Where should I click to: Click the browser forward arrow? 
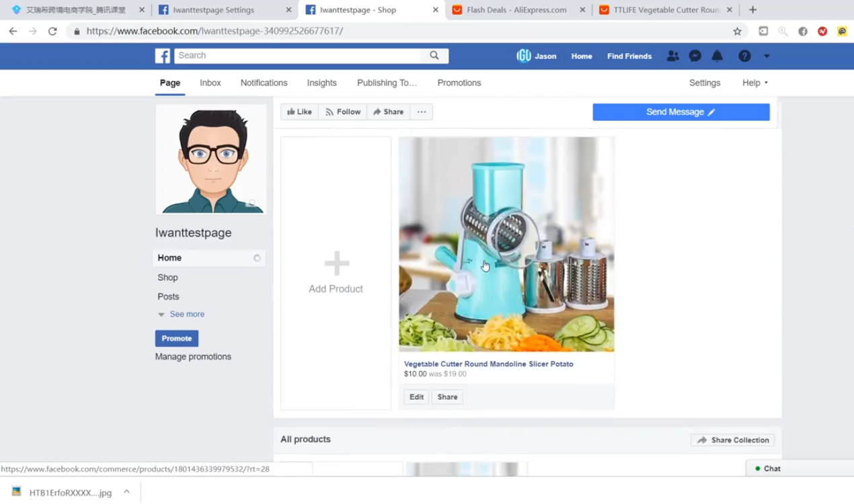click(32, 31)
